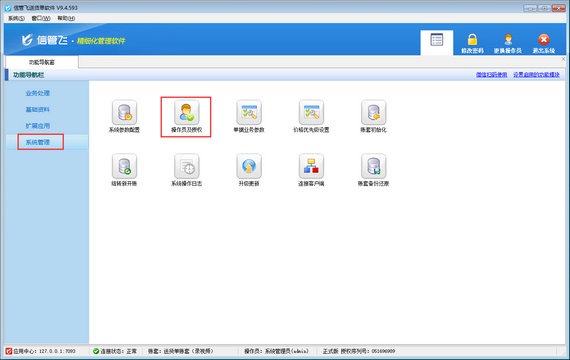Select the list-view icon in header
This screenshot has height=360, width=570.
[x=437, y=40]
